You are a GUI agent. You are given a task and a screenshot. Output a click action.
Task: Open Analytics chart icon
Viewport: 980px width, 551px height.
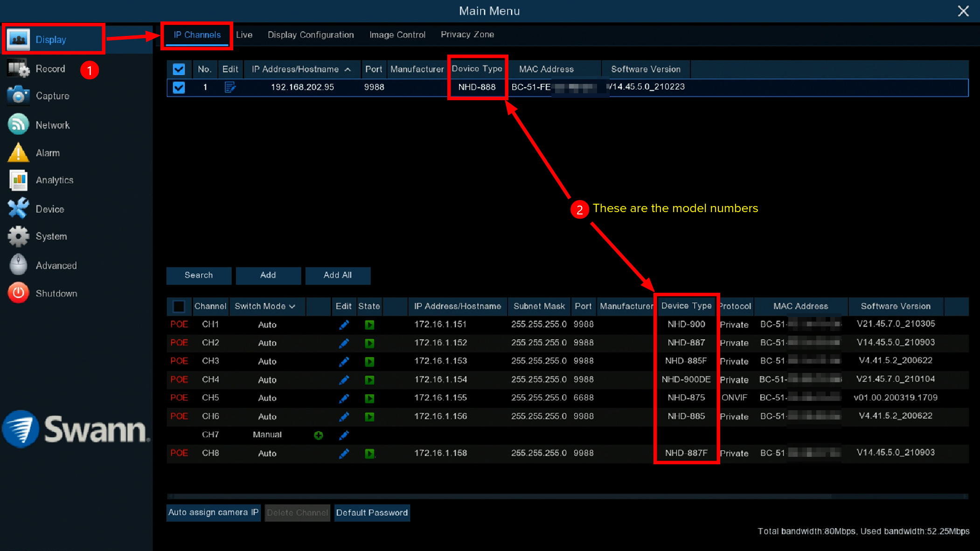click(18, 180)
